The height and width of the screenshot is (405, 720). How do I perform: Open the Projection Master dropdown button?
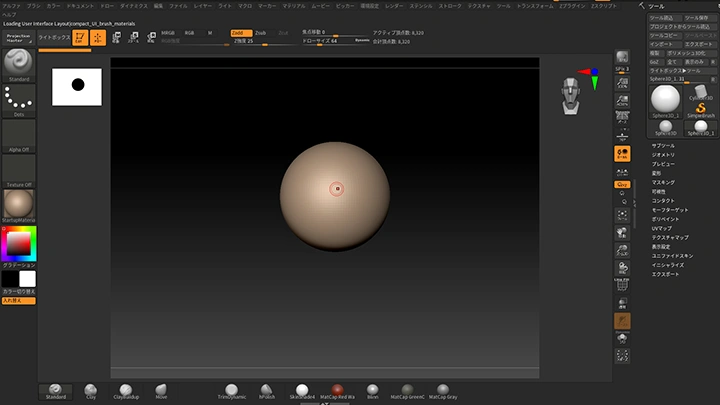pos(19,38)
